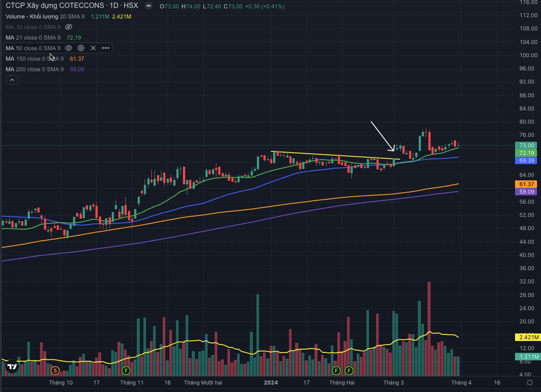541x392 pixels.
Task: Open the orange S split marker
Action: (x=55, y=371)
